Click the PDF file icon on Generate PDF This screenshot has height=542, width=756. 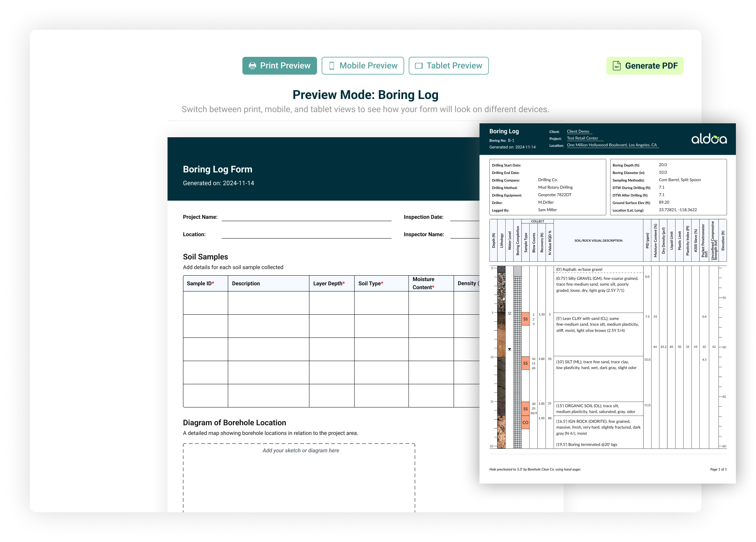617,65
